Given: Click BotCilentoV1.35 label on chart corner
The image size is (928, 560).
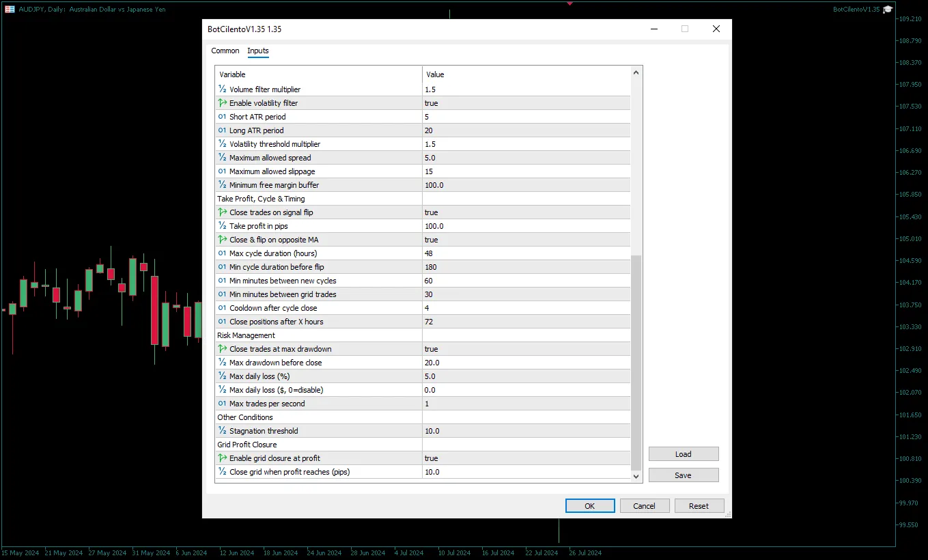Looking at the screenshot, I should pos(856,10).
